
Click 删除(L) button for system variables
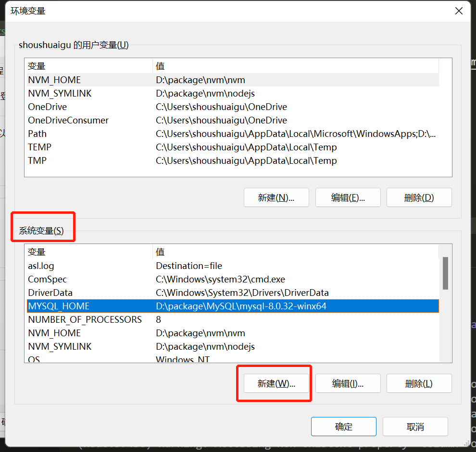419,383
